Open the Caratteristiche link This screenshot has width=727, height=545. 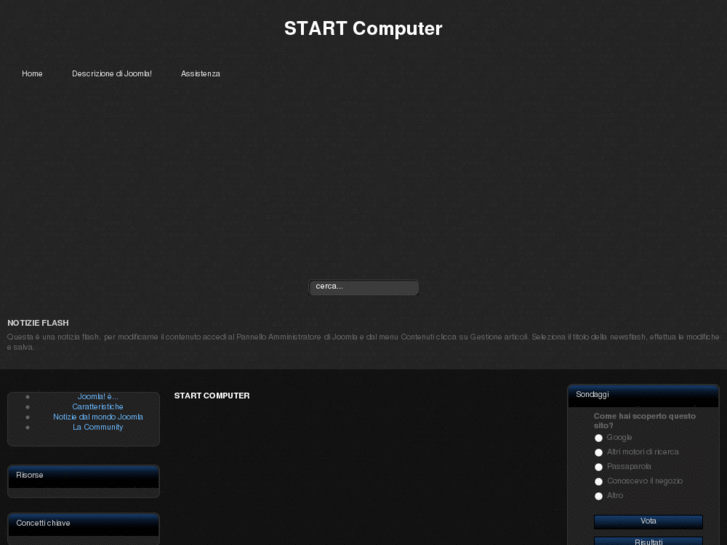click(98, 407)
